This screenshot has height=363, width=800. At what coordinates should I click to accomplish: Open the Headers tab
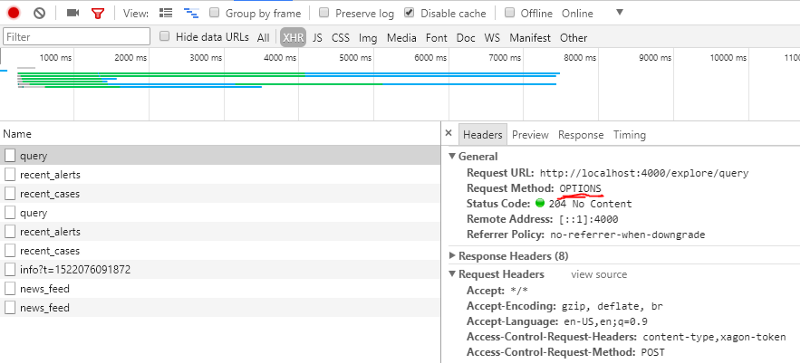pyautogui.click(x=483, y=135)
